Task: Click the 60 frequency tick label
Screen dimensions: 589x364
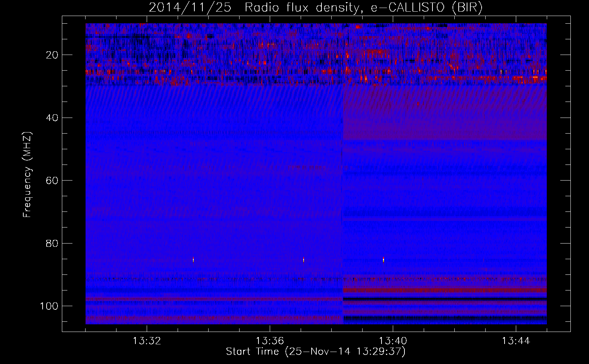Action: pyautogui.click(x=52, y=181)
